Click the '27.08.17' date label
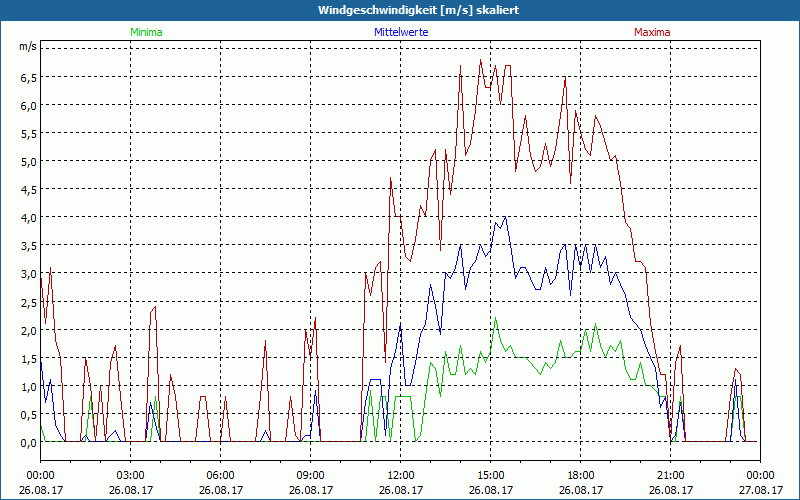This screenshot has width=800, height=500. (760, 490)
